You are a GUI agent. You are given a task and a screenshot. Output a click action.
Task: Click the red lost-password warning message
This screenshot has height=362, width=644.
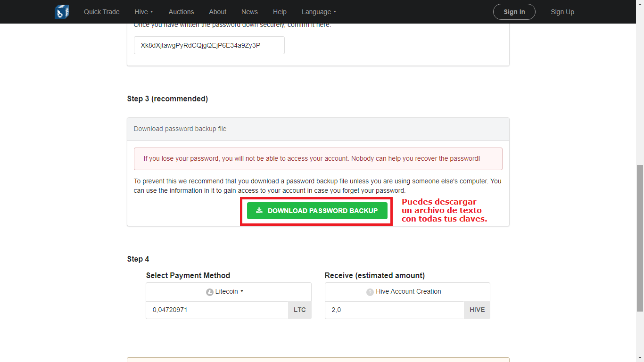click(x=318, y=159)
